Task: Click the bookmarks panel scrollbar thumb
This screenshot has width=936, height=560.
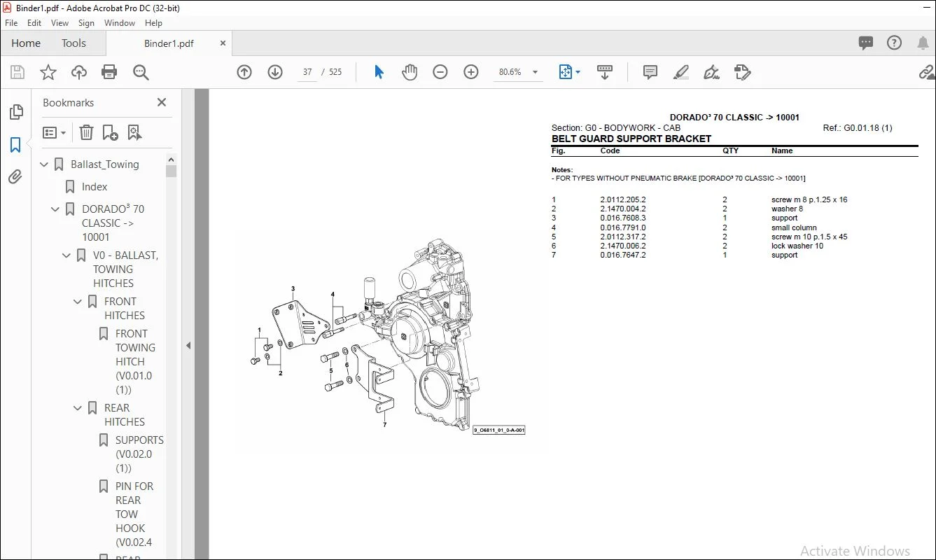Action: pyautogui.click(x=171, y=171)
